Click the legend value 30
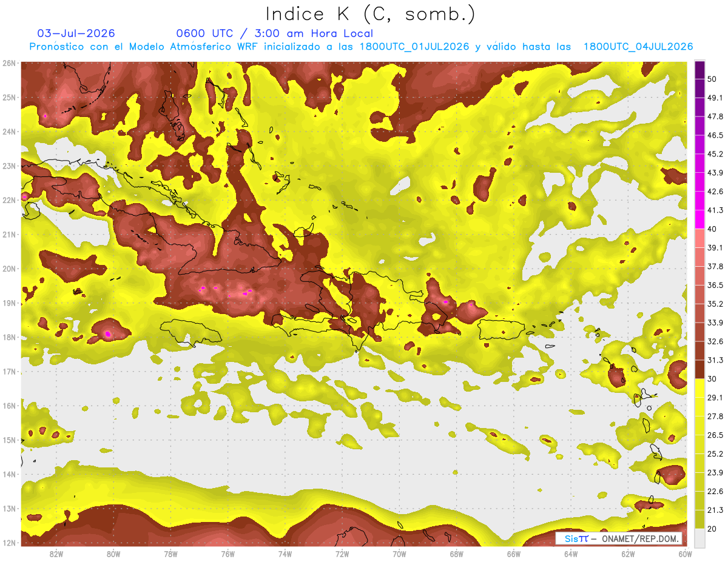The image size is (728, 562). tap(712, 379)
